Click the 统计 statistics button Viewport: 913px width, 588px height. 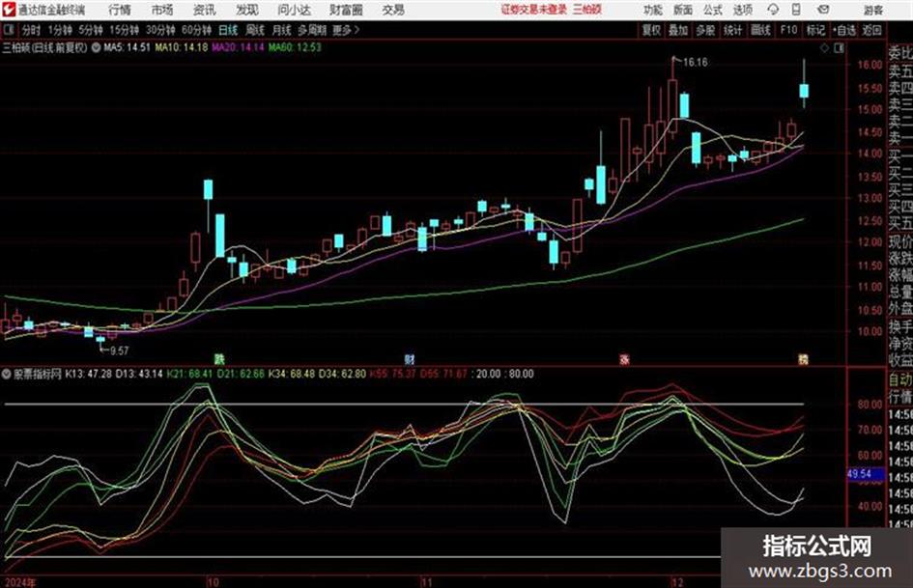733,30
